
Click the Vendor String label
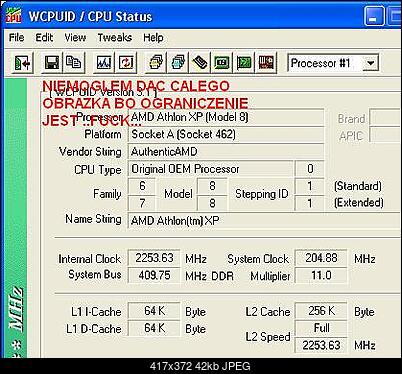coord(90,152)
